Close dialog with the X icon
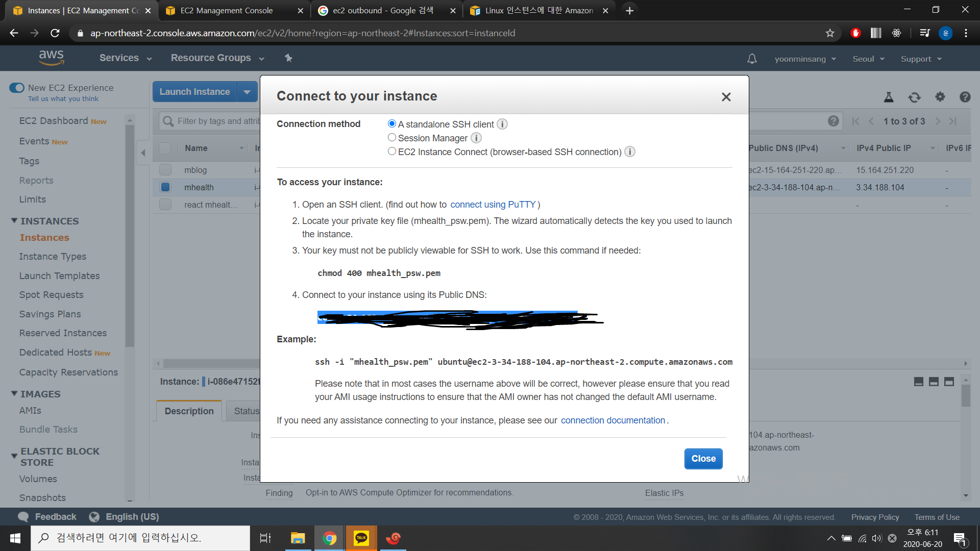Viewport: 980px width, 551px height. tap(726, 97)
